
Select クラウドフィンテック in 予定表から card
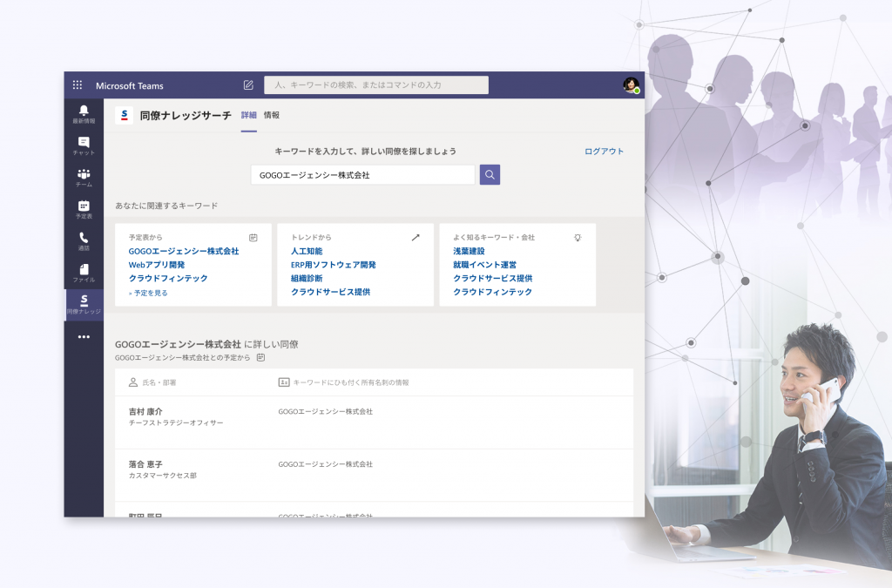tap(168, 279)
